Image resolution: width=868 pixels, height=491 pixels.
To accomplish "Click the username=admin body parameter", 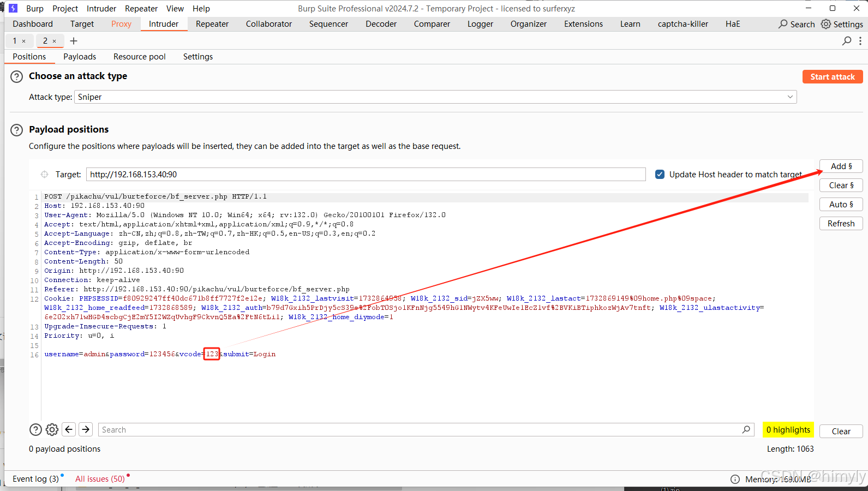I will (76, 354).
